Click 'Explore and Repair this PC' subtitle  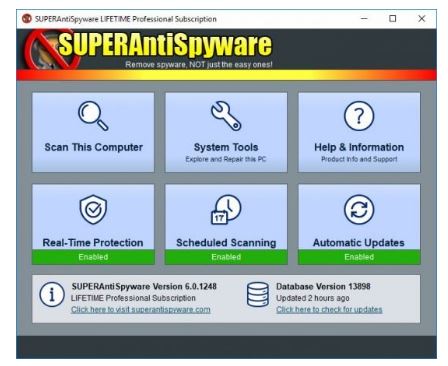[226, 159]
